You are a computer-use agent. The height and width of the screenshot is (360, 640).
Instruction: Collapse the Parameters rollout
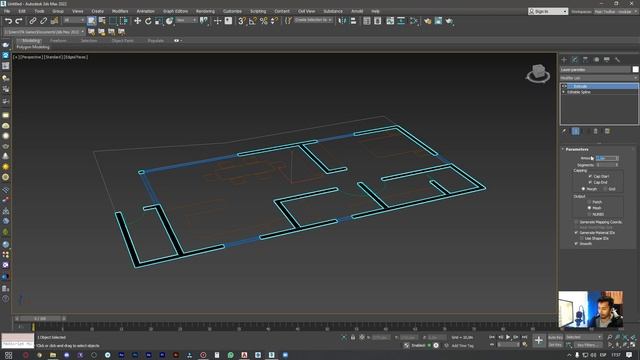(x=577, y=149)
